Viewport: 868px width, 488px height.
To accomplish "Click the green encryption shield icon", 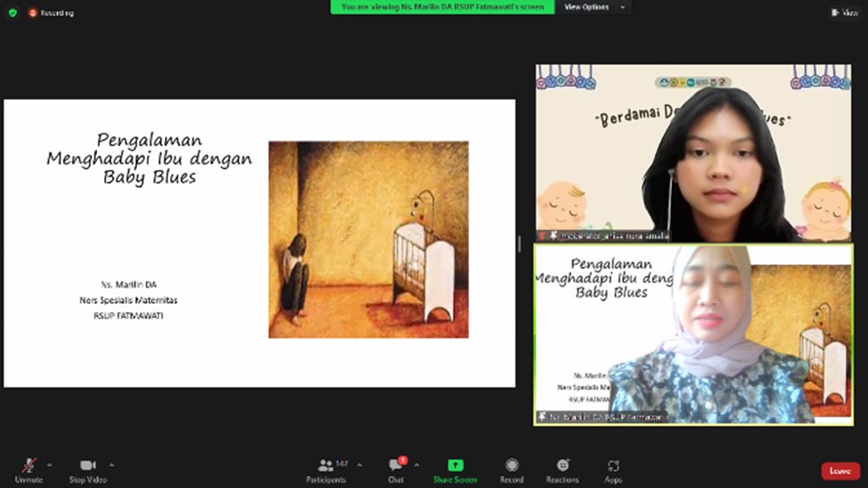I will (x=12, y=12).
